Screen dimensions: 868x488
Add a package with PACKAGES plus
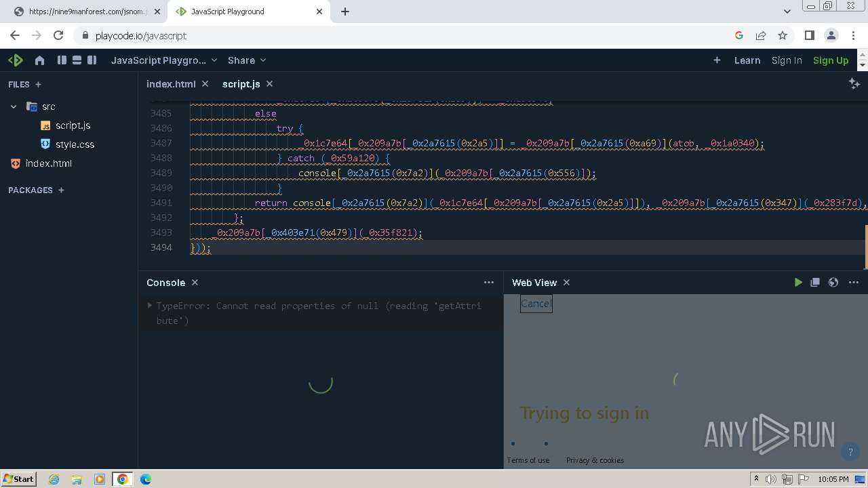(x=61, y=190)
